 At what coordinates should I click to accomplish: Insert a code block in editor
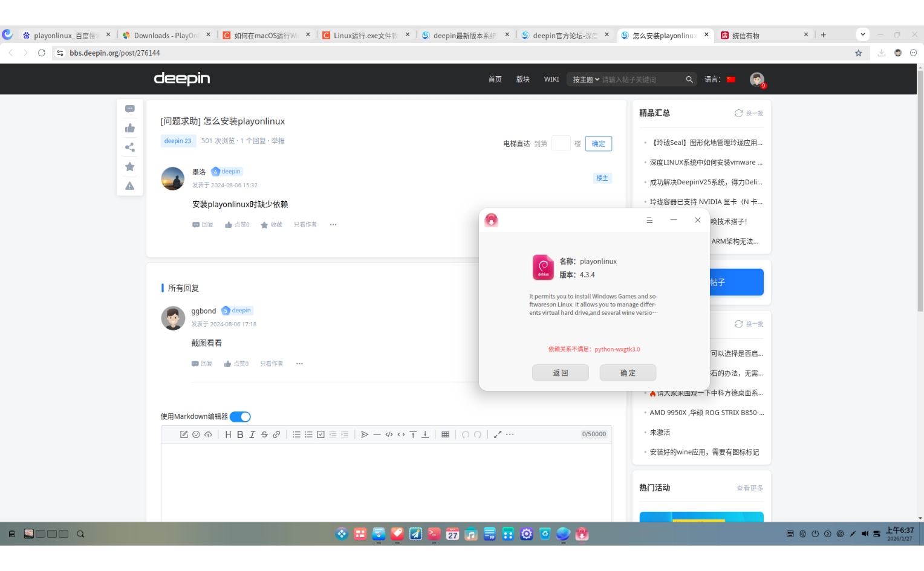[x=389, y=434]
